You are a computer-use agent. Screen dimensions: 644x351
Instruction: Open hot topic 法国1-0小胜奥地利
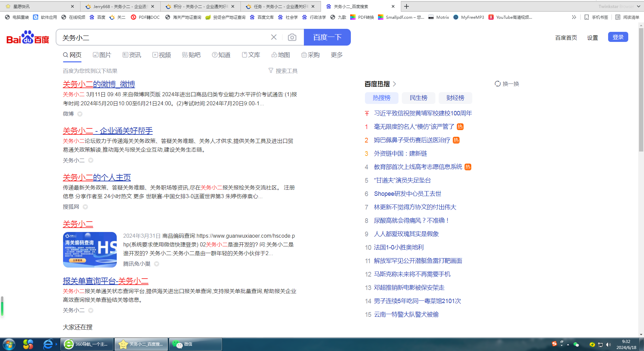point(398,247)
